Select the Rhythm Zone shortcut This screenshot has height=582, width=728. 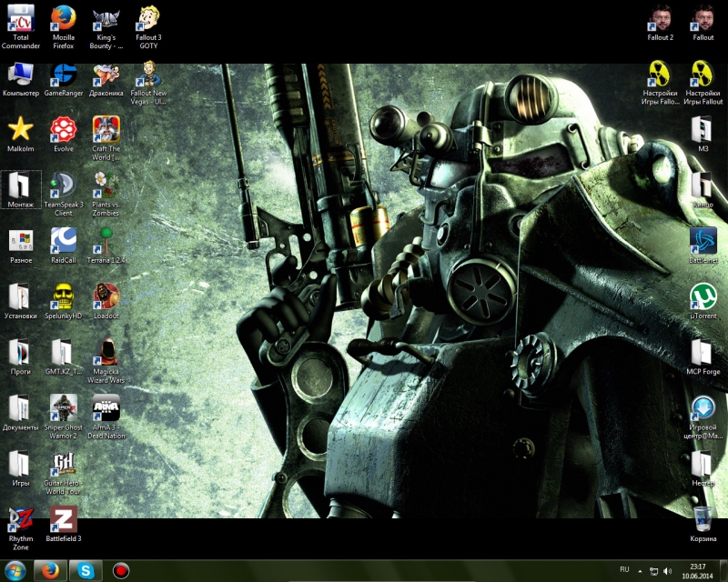(x=20, y=528)
